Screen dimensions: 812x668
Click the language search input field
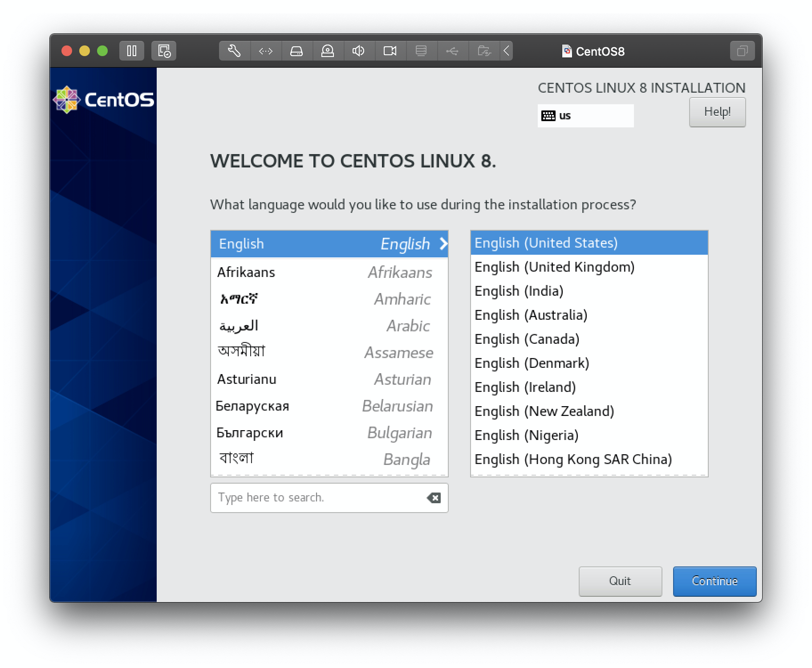[329, 498]
